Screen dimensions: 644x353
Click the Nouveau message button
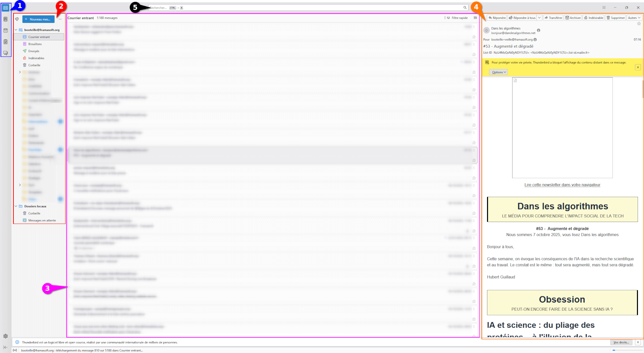[x=38, y=19]
